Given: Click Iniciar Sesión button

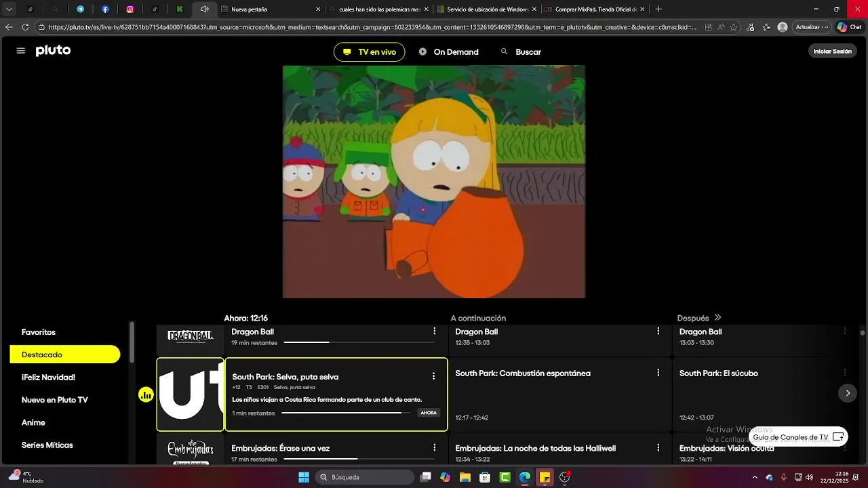Looking at the screenshot, I should pyautogui.click(x=832, y=52).
